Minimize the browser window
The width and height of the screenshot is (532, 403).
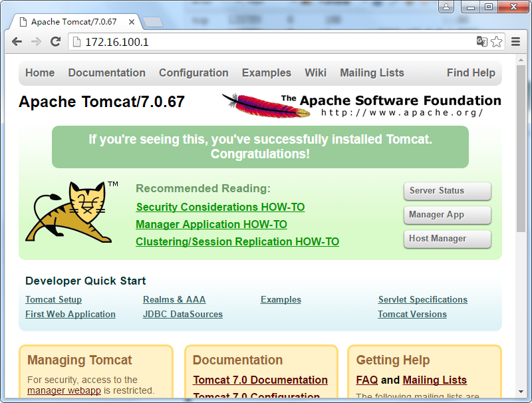point(471,7)
